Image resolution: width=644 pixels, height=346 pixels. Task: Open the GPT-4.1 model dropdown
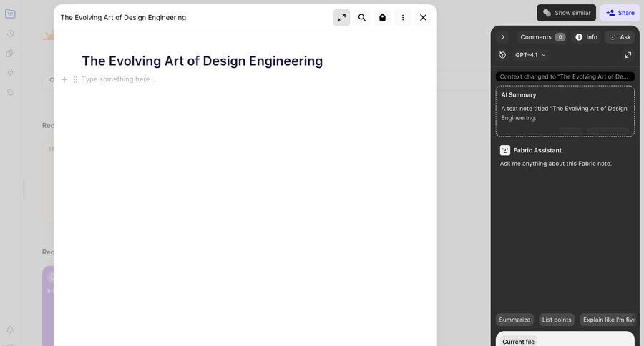pos(530,55)
